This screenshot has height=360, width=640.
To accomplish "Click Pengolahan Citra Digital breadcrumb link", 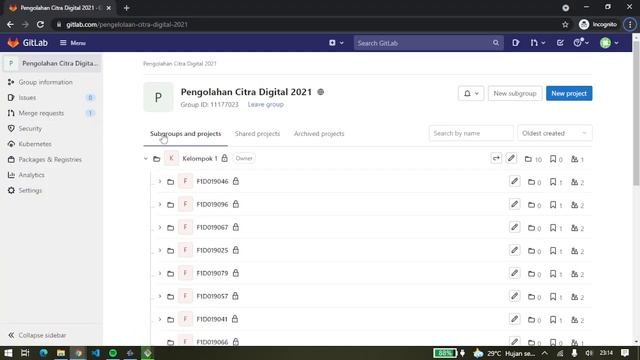I will (x=180, y=64).
